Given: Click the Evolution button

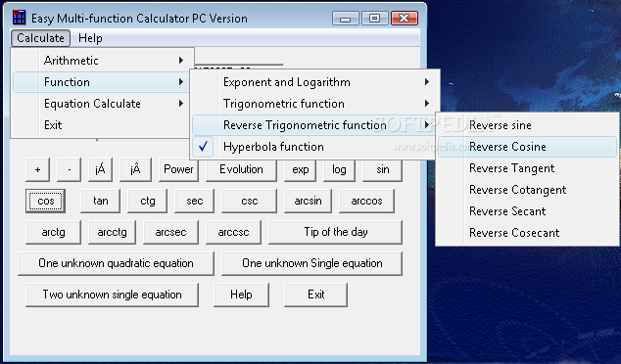Looking at the screenshot, I should (241, 169).
